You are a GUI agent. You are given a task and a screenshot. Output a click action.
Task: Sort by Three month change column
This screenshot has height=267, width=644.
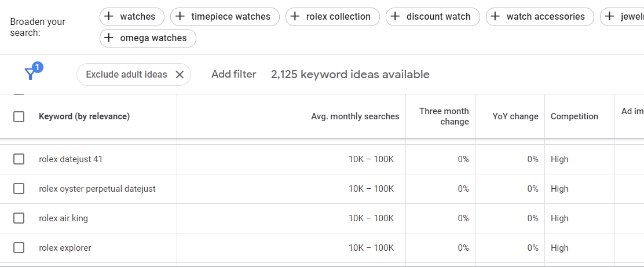point(444,116)
